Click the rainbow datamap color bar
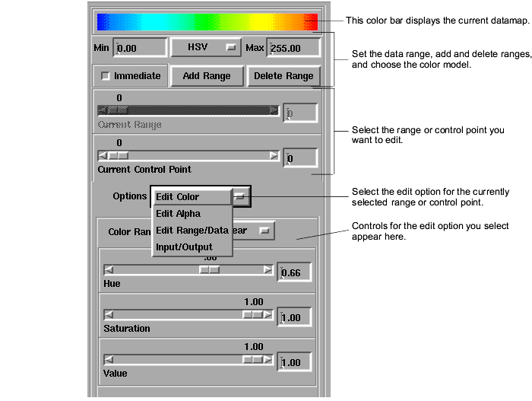The image size is (532, 401). 207,21
